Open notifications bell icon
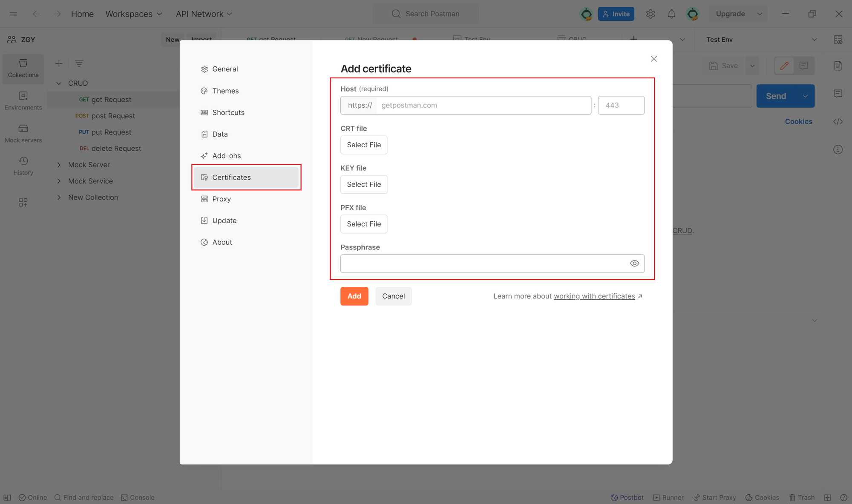 [x=671, y=14]
